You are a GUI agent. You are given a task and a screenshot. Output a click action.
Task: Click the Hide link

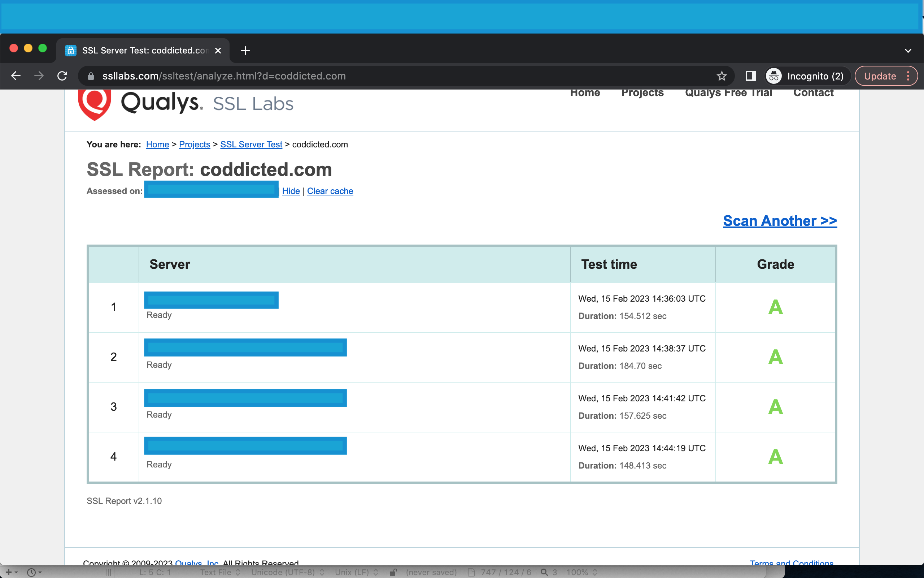pos(291,191)
